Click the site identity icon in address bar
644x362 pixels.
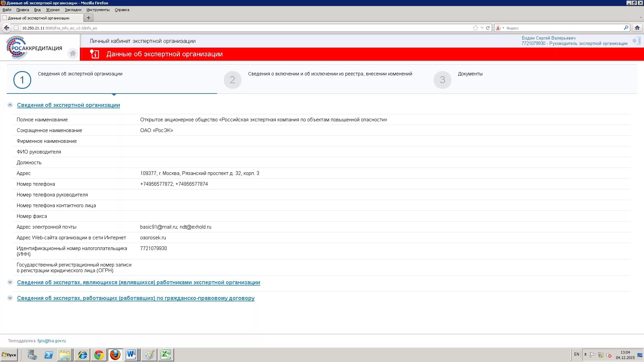point(16,28)
